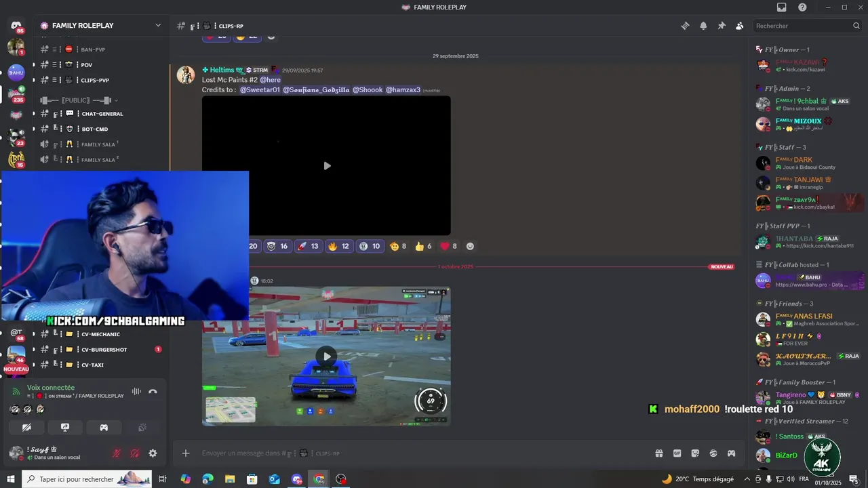868x488 pixels.
Task: Unmute the microphone
Action: pyautogui.click(x=117, y=453)
